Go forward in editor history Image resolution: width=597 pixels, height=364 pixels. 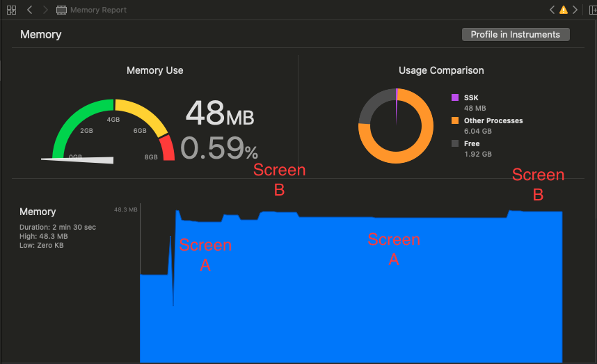click(x=45, y=10)
